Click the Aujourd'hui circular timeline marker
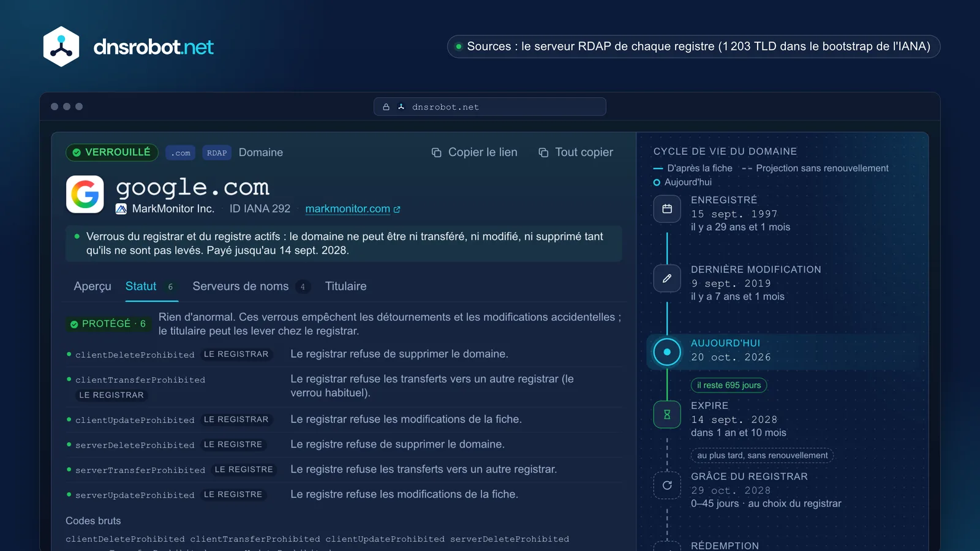Screen dimensions: 980x551 click(667, 352)
